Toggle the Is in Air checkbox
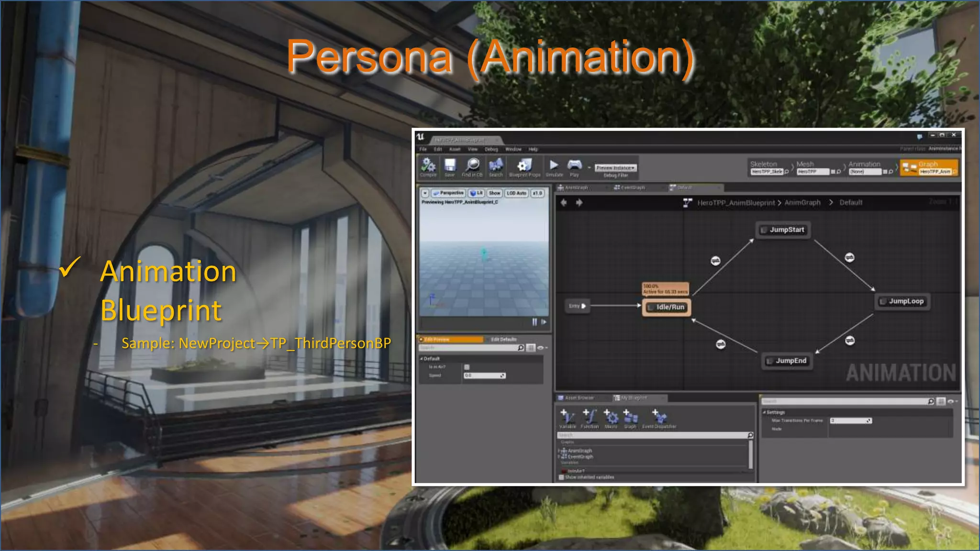The image size is (980, 551). coord(467,367)
